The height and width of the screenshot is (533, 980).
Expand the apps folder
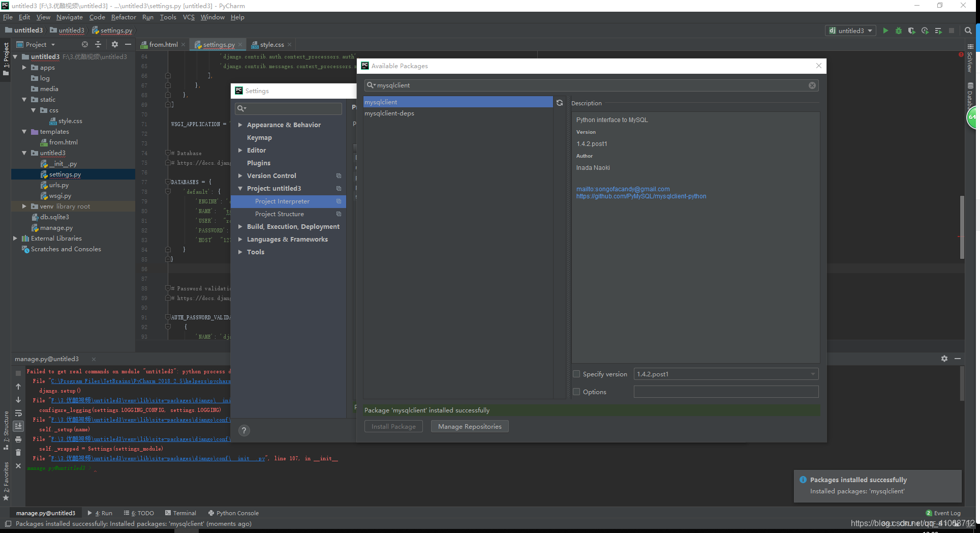click(x=24, y=67)
